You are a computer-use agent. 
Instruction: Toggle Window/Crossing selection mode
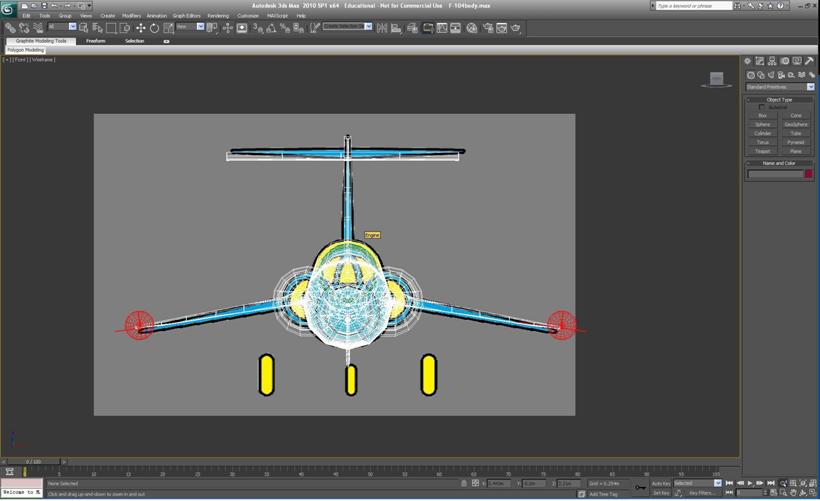pyautogui.click(x=125, y=28)
